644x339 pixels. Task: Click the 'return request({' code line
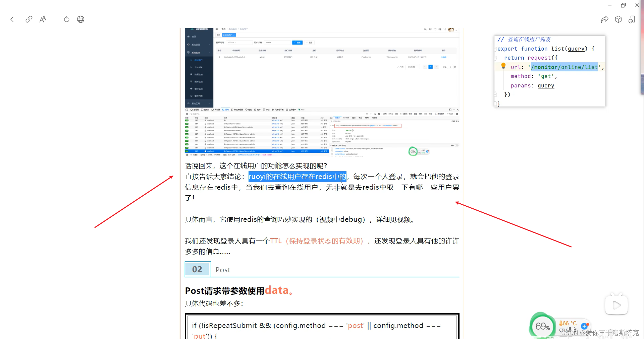[x=531, y=58]
